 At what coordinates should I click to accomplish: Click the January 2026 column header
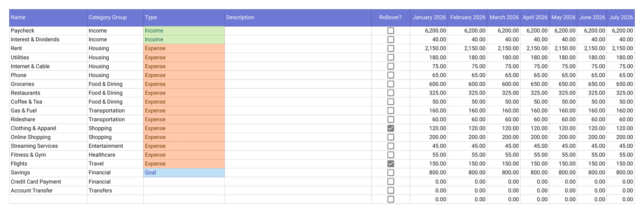tap(429, 18)
